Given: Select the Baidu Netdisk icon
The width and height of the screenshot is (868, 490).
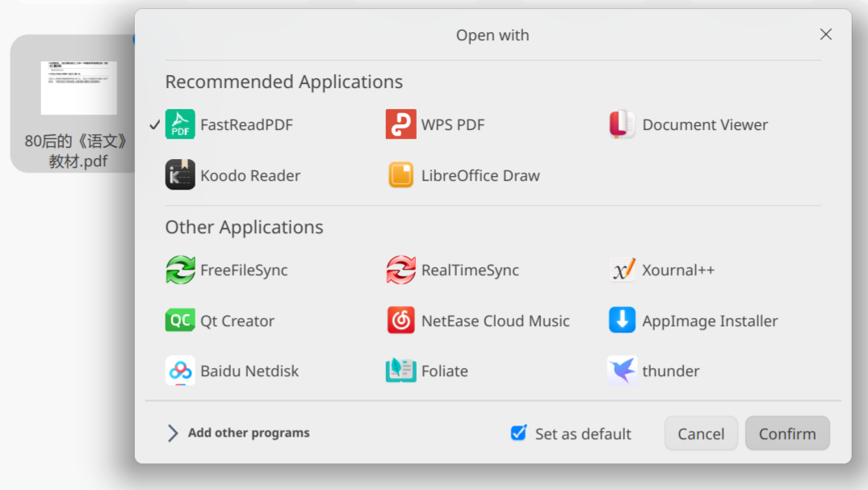Looking at the screenshot, I should point(180,371).
